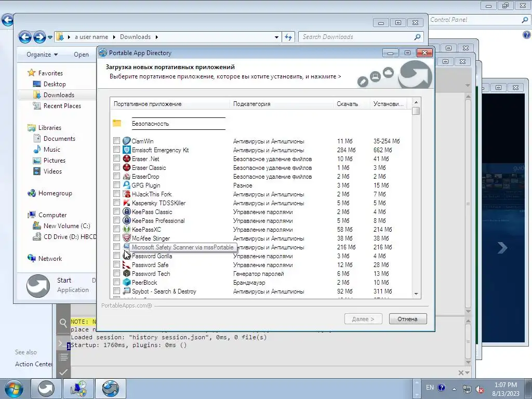The image size is (532, 399).
Task: Open the recent pages dropdown arrow
Action: point(50,37)
